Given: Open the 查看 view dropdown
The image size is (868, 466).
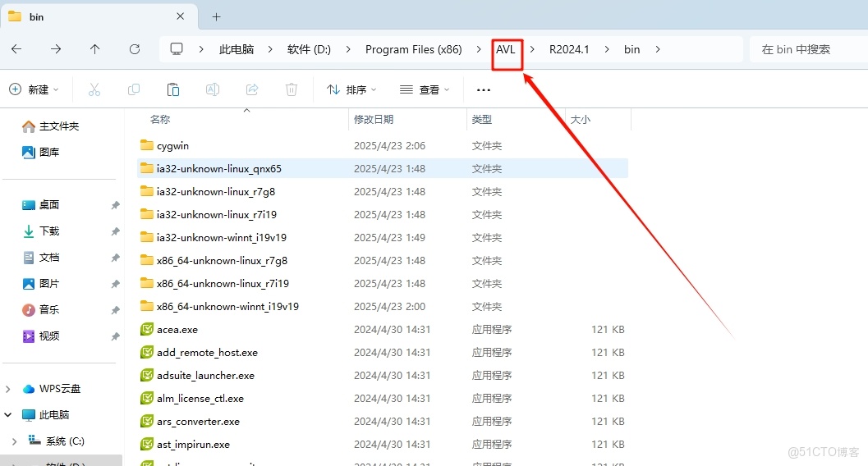Looking at the screenshot, I should (x=425, y=89).
